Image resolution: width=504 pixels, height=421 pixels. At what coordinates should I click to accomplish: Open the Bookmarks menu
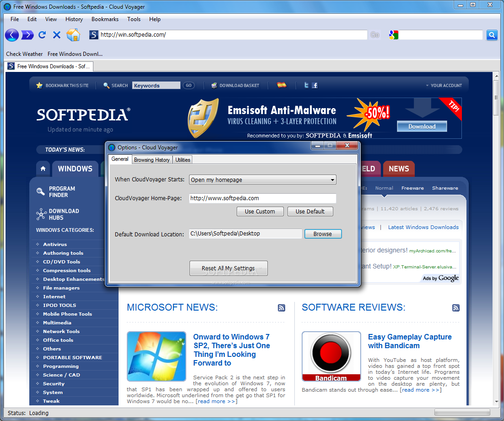coord(105,19)
